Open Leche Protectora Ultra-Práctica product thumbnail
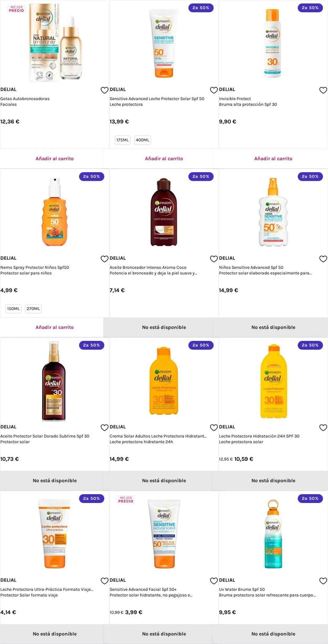 (x=54, y=534)
